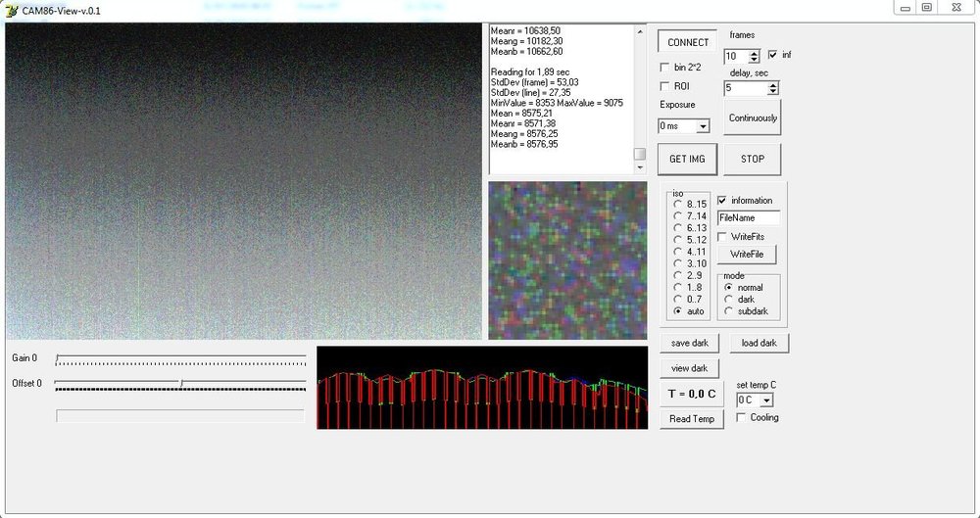980x518 pixels.
Task: Click the FileName input field
Action: coord(748,218)
